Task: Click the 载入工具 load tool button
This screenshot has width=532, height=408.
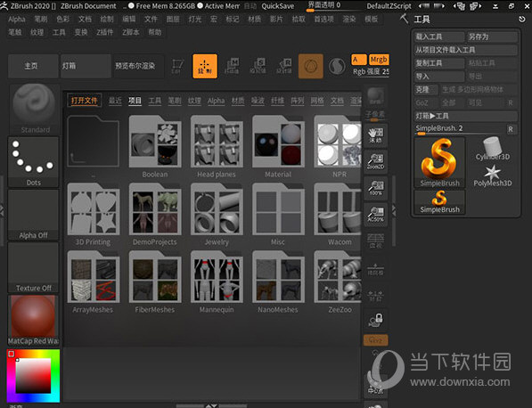Action: pos(439,37)
